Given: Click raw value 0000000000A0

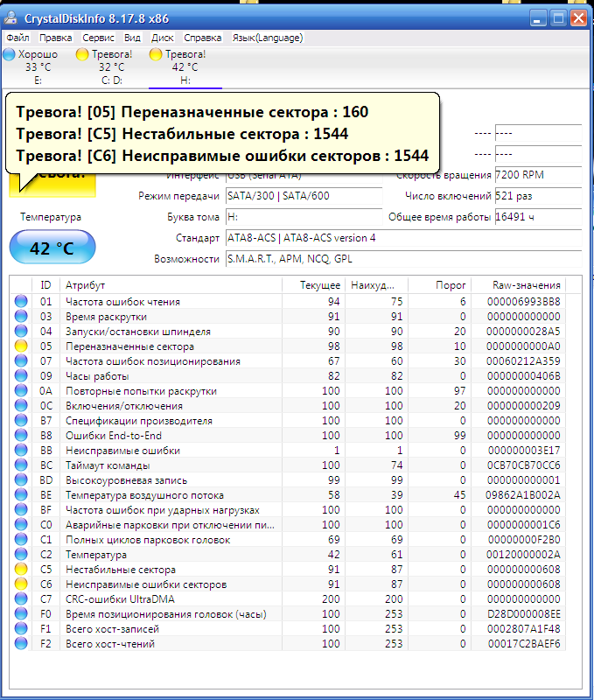Looking at the screenshot, I should [x=523, y=346].
